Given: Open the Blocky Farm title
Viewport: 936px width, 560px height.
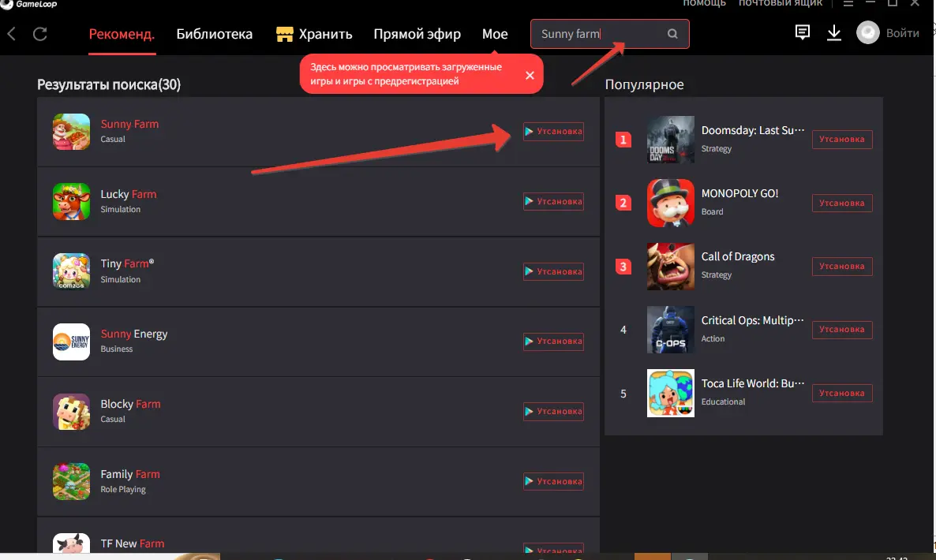Looking at the screenshot, I should 130,405.
